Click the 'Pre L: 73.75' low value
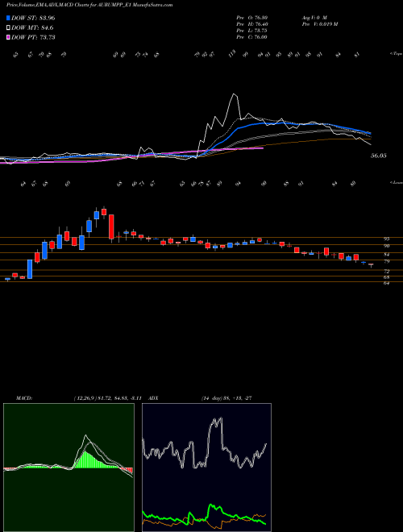Image resolution: width=403 pixels, height=532 pixels. (251, 31)
